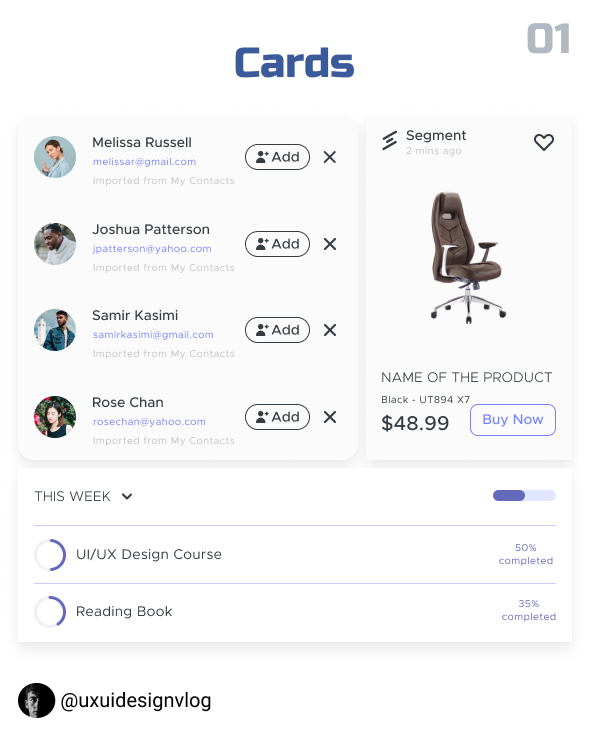Add Rose Chan as a contact

tap(277, 417)
